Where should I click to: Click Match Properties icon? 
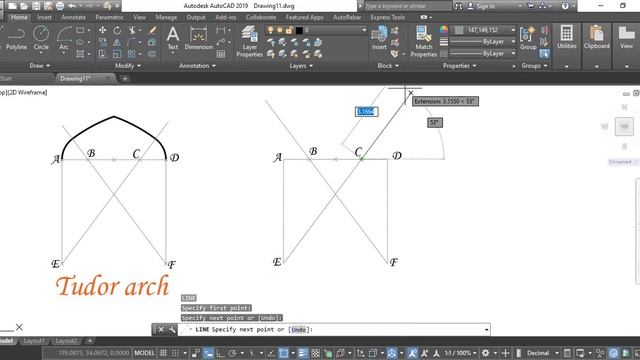424,41
